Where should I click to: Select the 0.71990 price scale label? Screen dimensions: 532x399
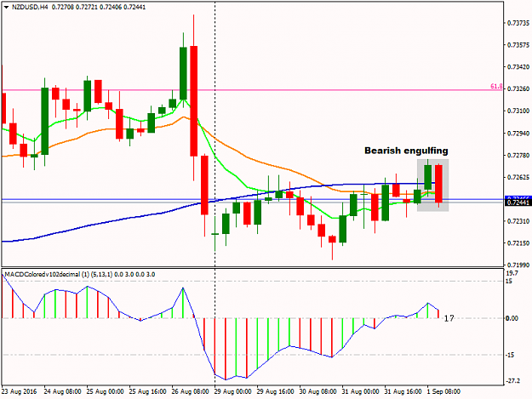(x=518, y=265)
